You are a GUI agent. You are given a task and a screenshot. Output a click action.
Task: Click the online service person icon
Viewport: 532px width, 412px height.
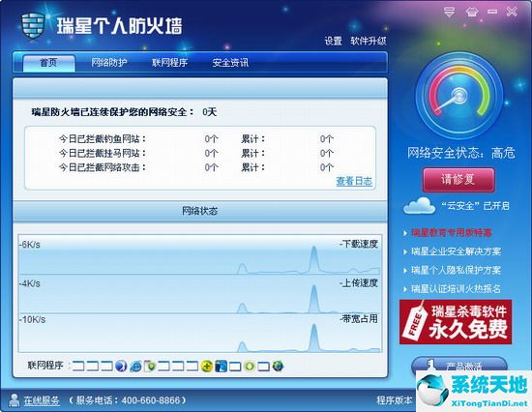click(x=15, y=400)
